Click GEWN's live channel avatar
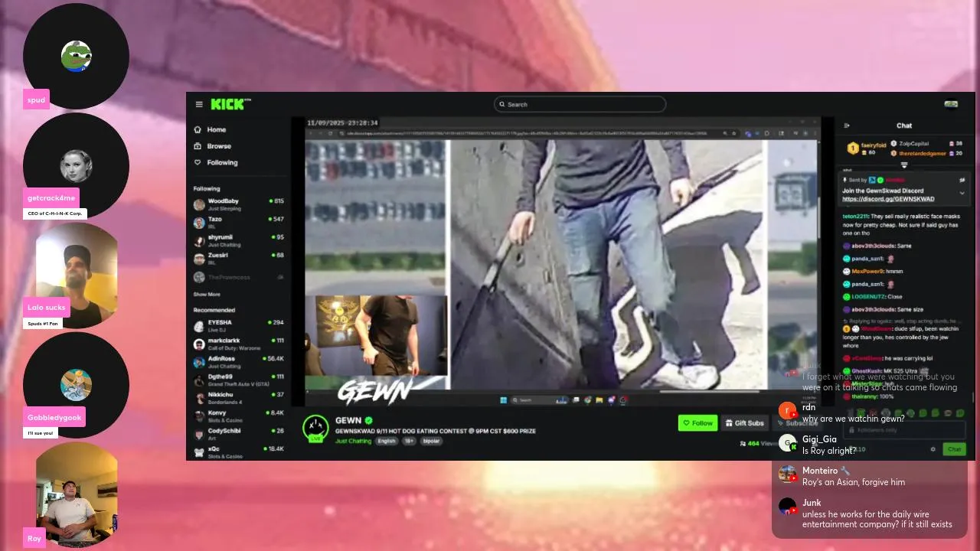 (x=315, y=428)
